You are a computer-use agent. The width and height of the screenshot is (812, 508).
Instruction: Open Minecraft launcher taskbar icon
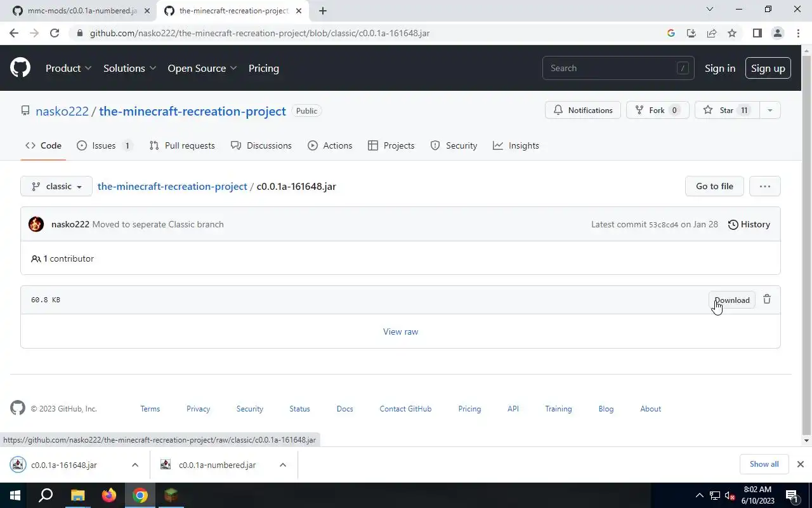(x=171, y=495)
